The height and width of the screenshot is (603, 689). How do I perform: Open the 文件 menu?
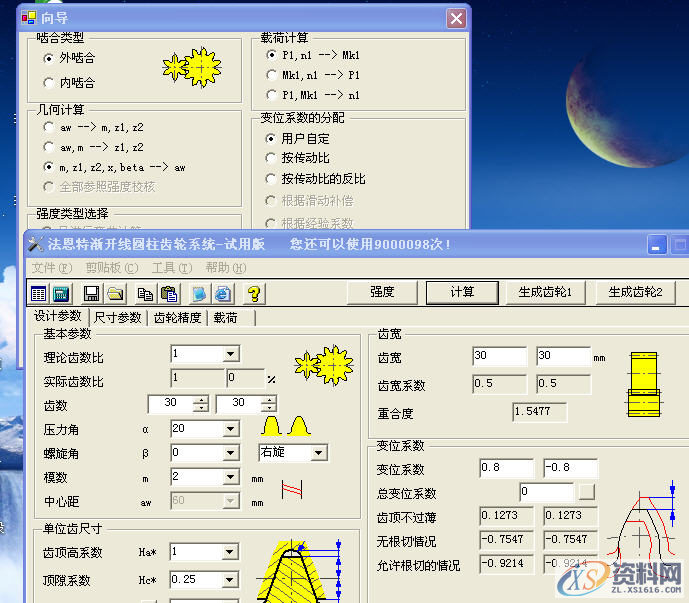point(52,268)
